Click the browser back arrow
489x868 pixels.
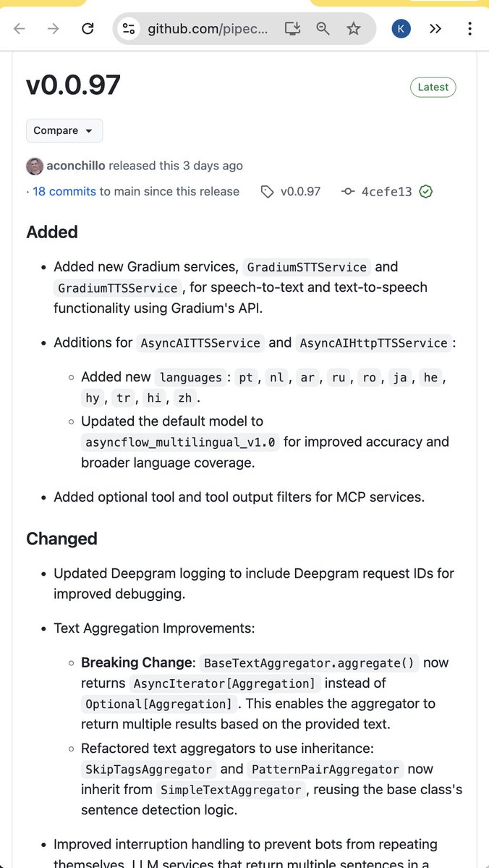(x=20, y=29)
